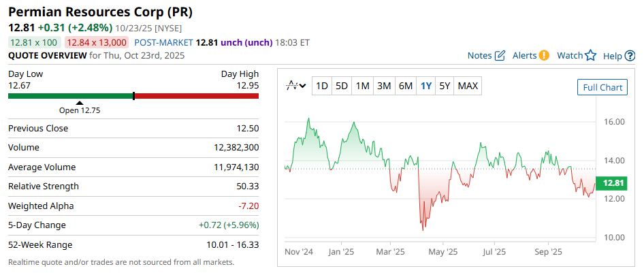Click the Notes pencil edit icon
Screen dimensions: 644x273
[500, 55]
